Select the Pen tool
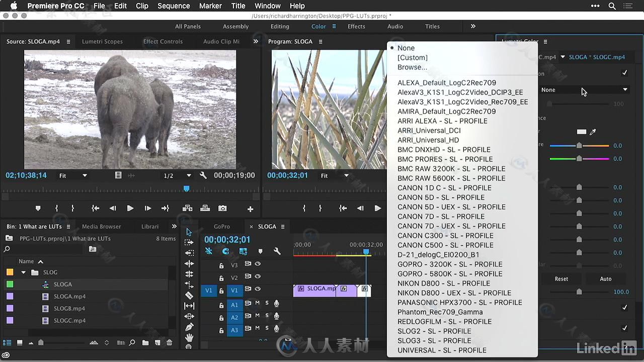This screenshot has width=644, height=362. tap(189, 327)
